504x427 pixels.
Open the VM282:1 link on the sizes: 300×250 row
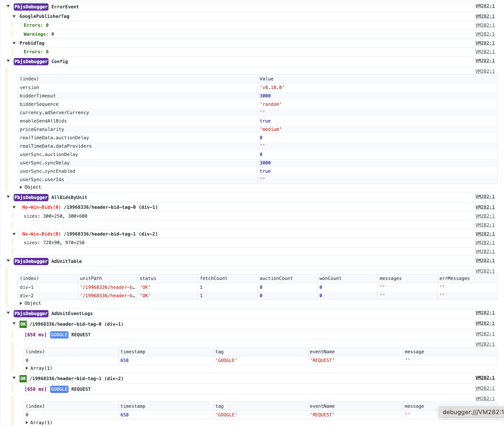tap(485, 216)
